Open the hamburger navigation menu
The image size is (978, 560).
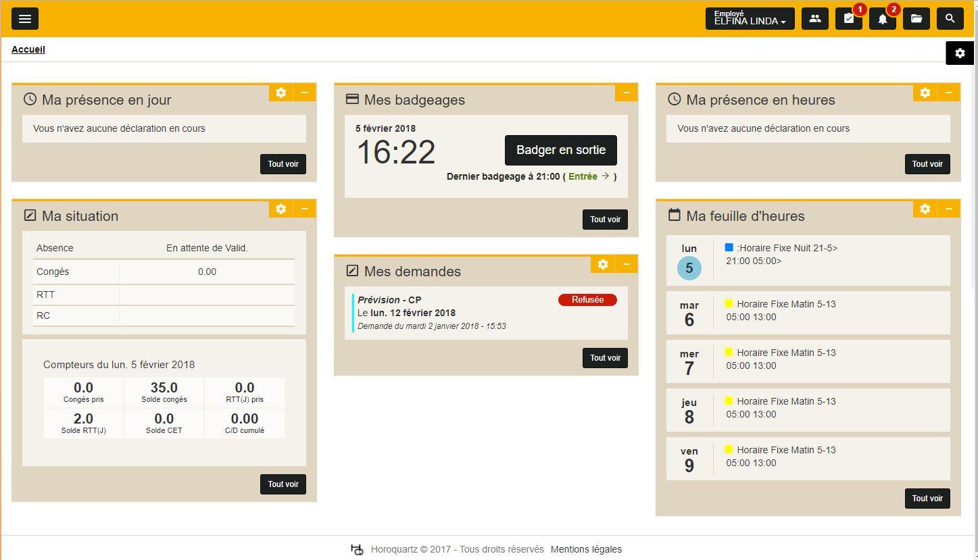point(25,18)
